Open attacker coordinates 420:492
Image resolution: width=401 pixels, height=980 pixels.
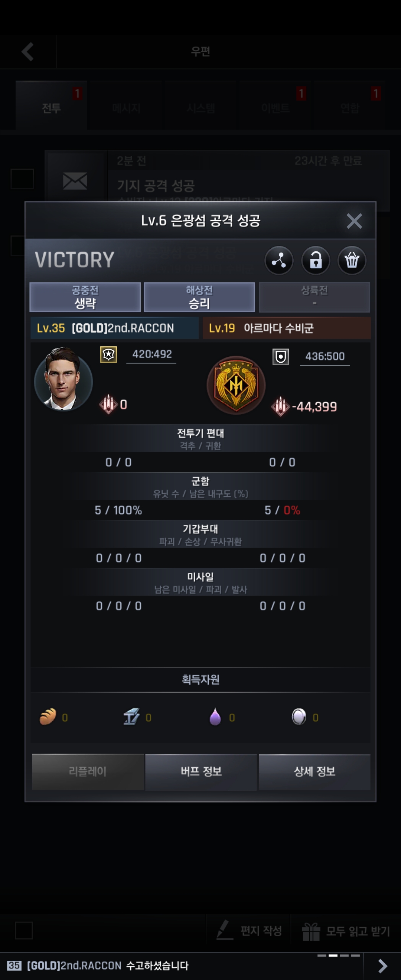[x=152, y=355]
